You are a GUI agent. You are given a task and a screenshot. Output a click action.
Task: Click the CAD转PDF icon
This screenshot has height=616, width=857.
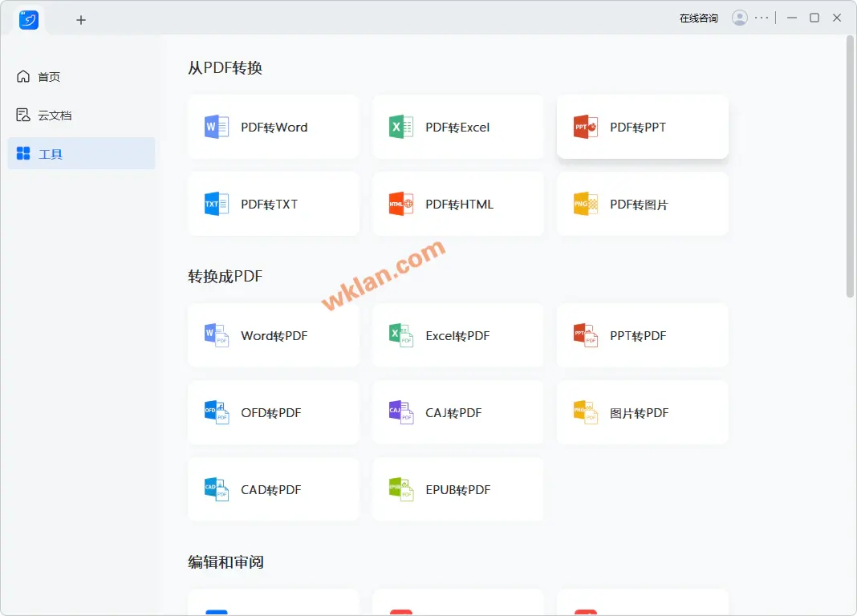point(217,490)
